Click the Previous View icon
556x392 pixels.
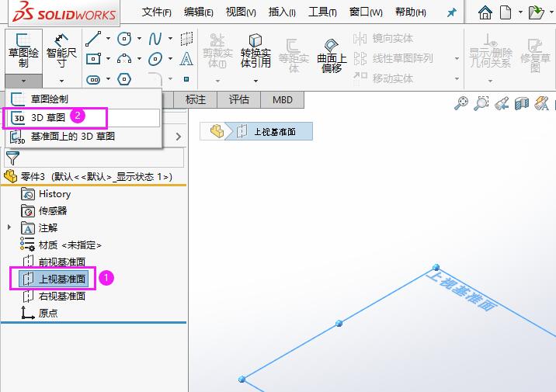pos(502,103)
